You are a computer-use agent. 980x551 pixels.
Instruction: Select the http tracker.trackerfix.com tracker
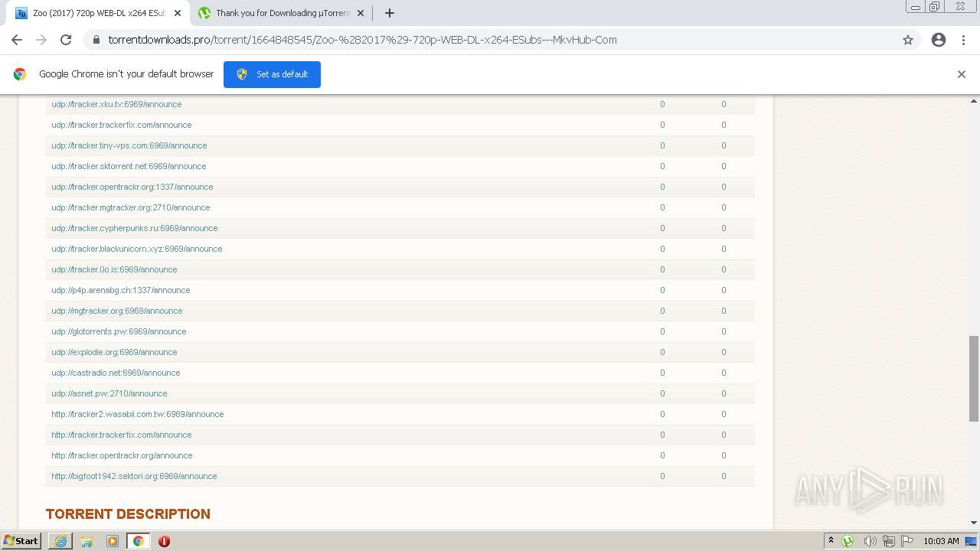pyautogui.click(x=122, y=435)
